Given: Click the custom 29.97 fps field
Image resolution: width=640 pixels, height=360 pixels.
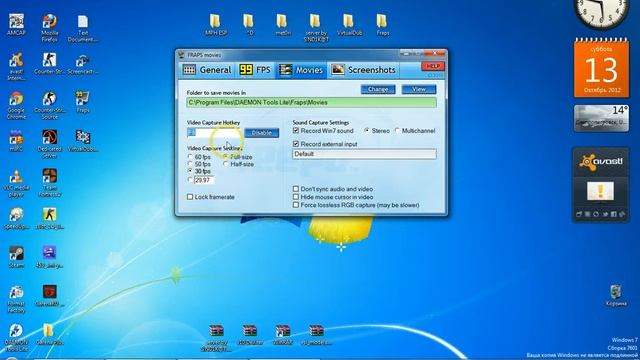Looking at the screenshot, I should click(x=204, y=180).
